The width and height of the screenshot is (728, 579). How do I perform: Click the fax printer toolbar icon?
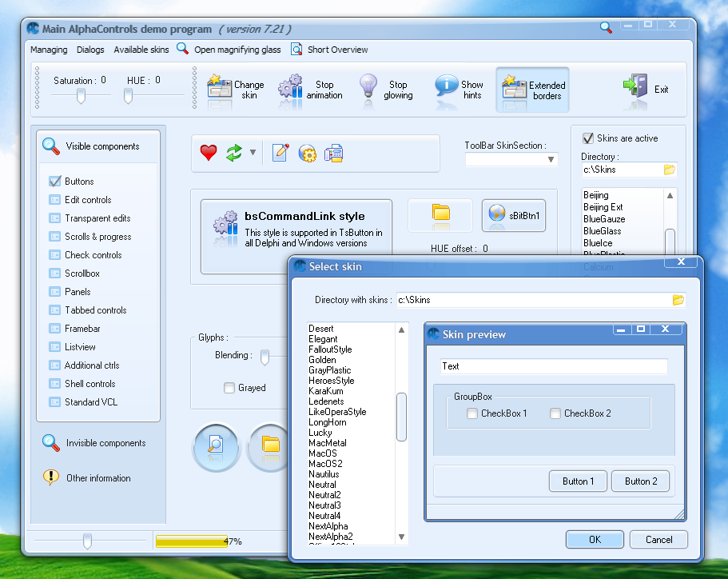pyautogui.click(x=333, y=154)
